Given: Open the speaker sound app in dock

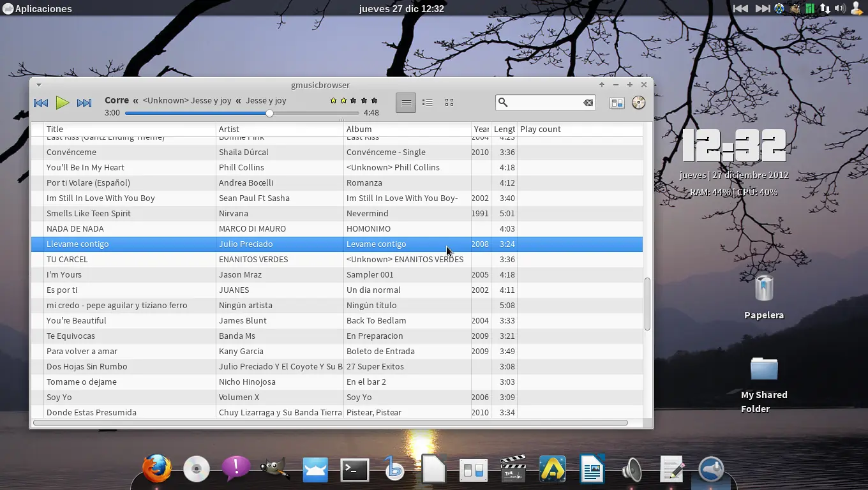Looking at the screenshot, I should click(x=632, y=470).
